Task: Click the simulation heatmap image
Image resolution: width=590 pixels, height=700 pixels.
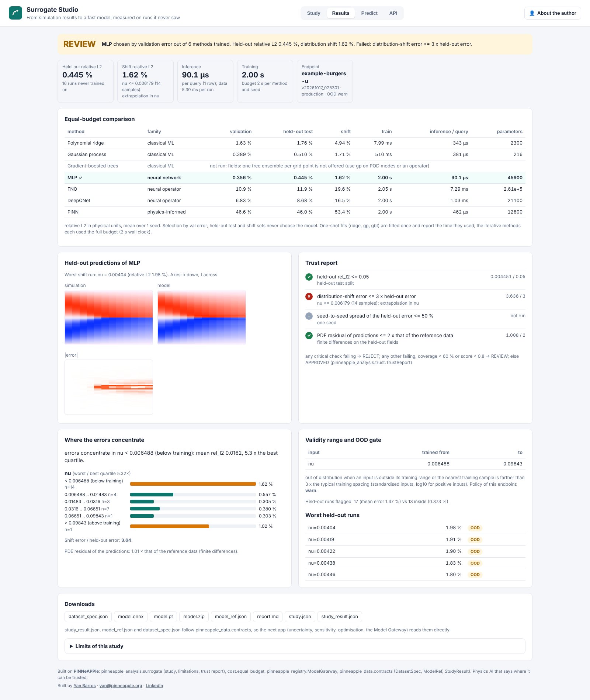Action: point(109,318)
